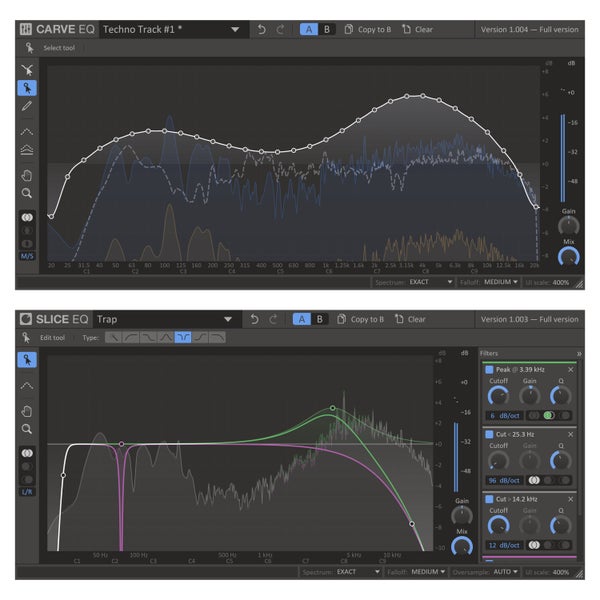Undo the last change in Carve EQ
Screen dimensions: 600x600
coord(261,29)
